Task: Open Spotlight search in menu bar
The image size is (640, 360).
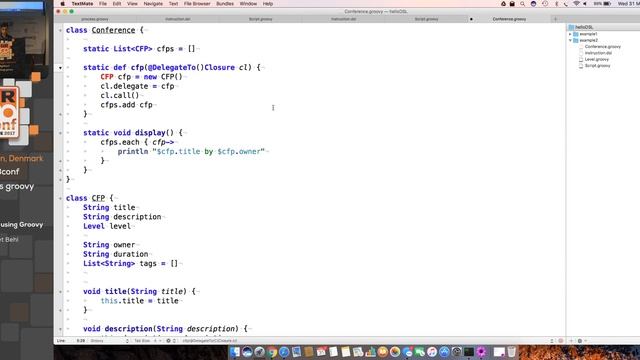Action: [522, 4]
